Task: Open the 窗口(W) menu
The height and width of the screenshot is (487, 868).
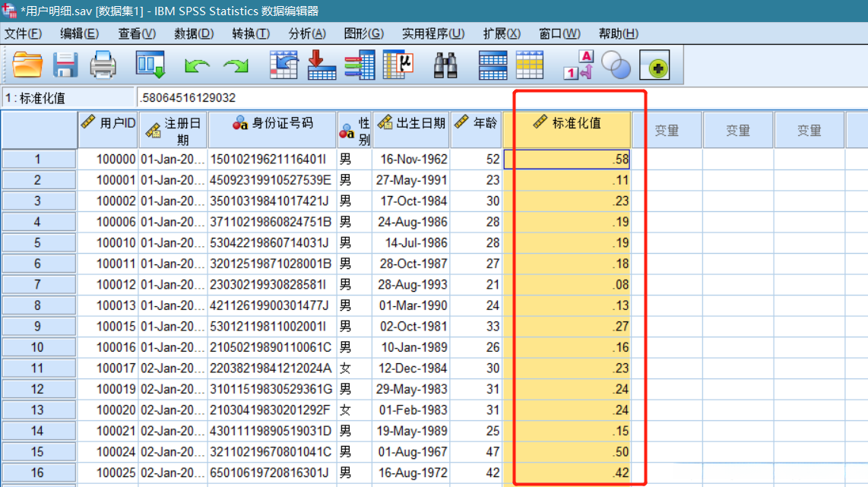Action: pos(559,33)
